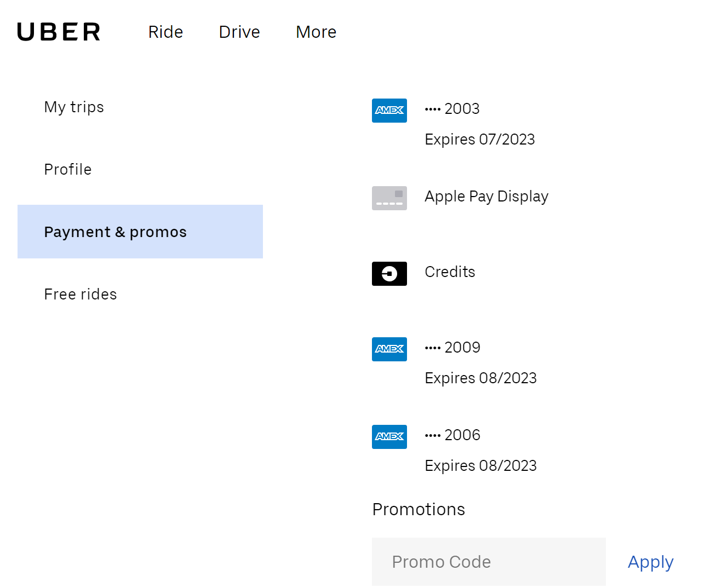Select the Amex card icon for 2009
This screenshot has width=705, height=588.
389,349
